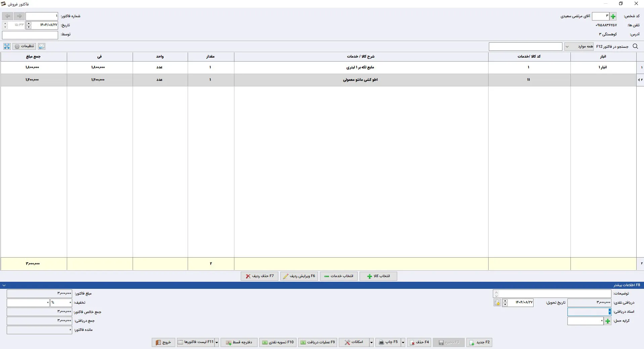Open the امکانات dropdown arrow
The image size is (644, 349).
point(371,342)
